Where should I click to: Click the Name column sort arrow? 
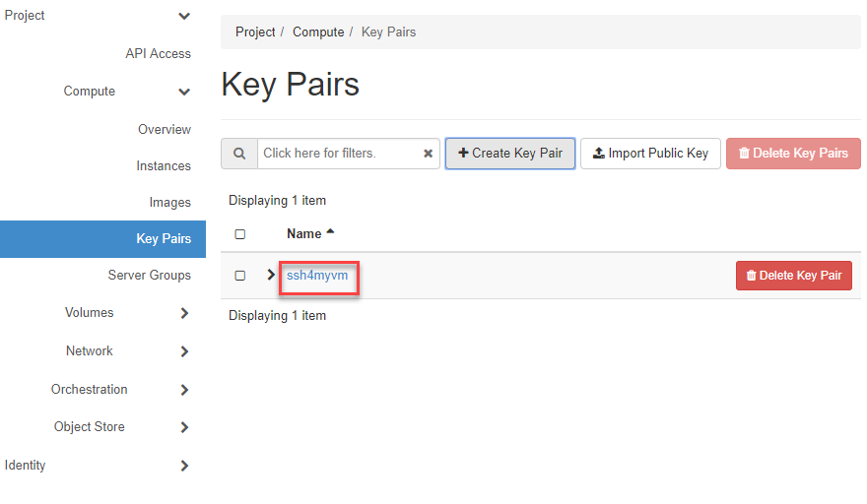click(330, 232)
